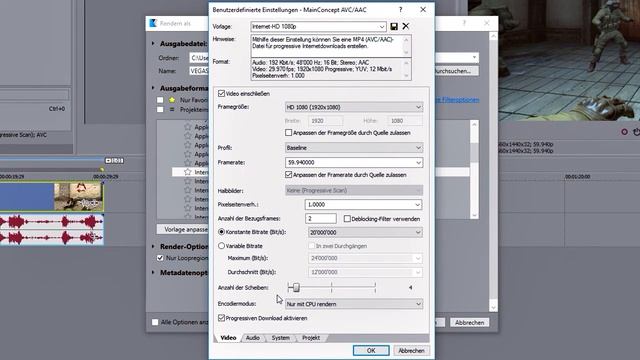Select Konstante Bitrate radio button
Image resolution: width=640 pixels, height=360 pixels.
tap(221, 232)
